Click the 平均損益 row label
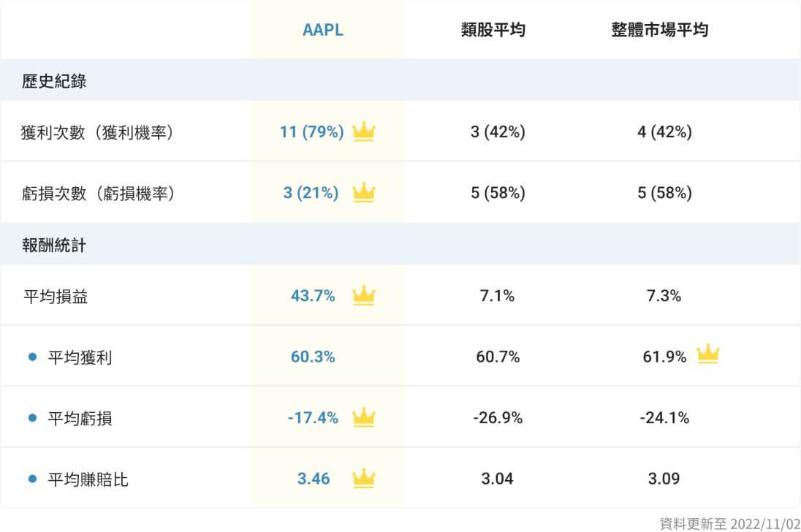801x532 pixels. click(55, 297)
